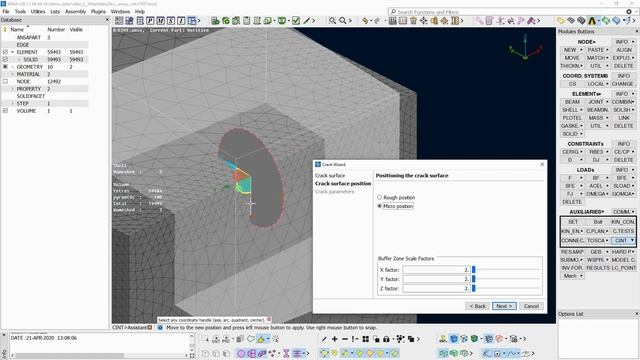
Task: Click the Back button in Crack Wizard
Action: point(477,306)
